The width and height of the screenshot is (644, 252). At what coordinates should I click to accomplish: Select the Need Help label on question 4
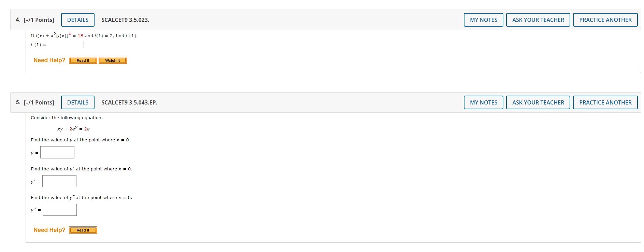tap(49, 60)
